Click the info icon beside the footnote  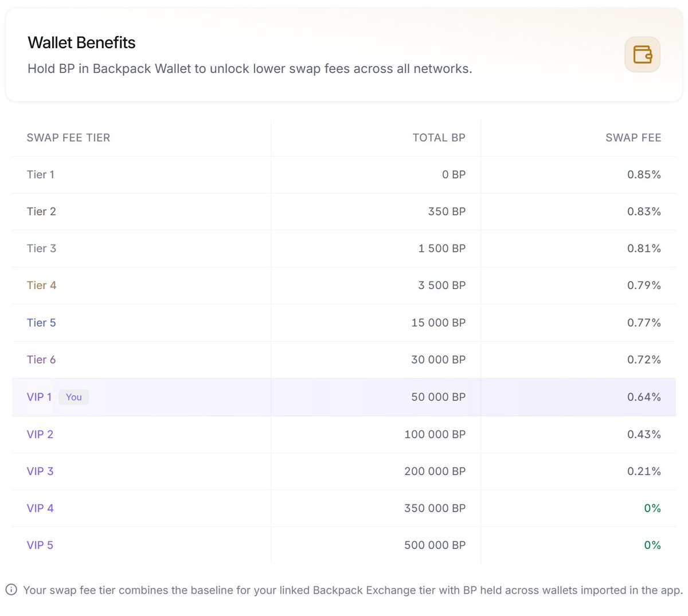coord(11,590)
